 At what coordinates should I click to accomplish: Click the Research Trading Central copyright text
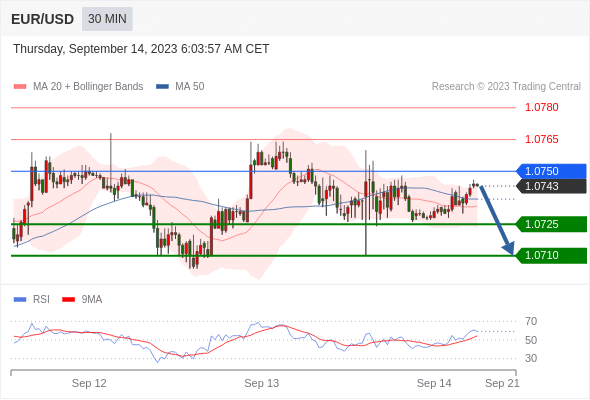pyautogui.click(x=506, y=87)
